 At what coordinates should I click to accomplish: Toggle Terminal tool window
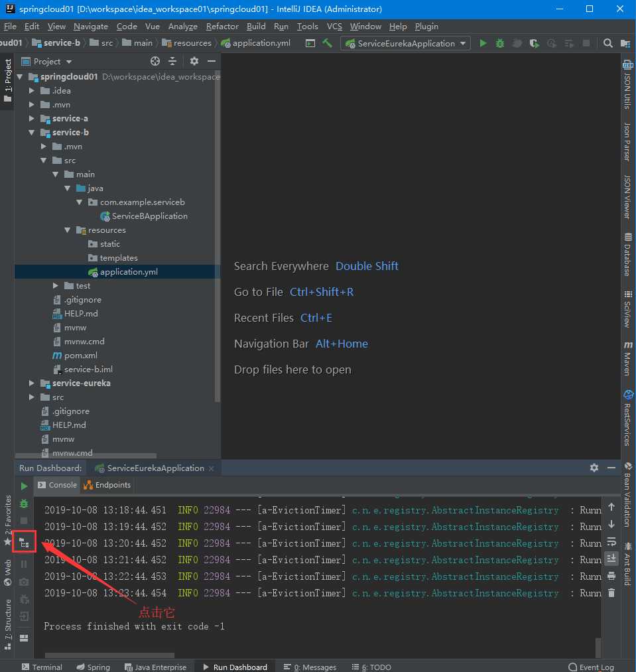pos(42,667)
